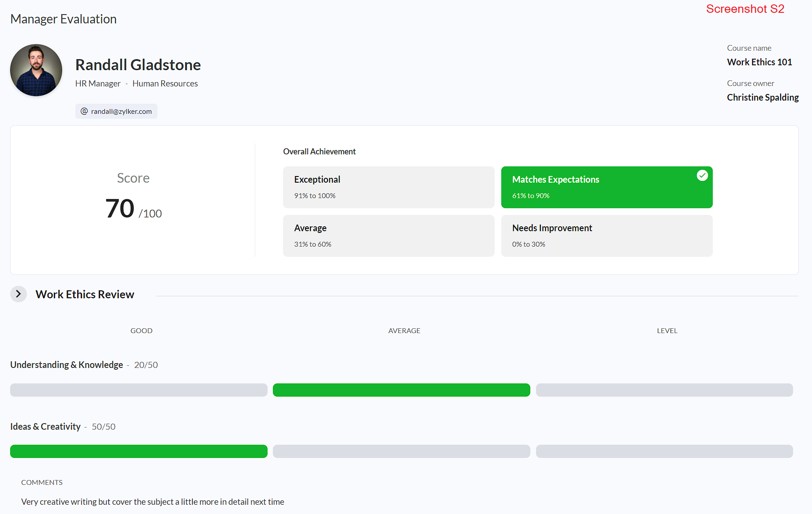Open Randall Gladstone's profile photo
Image resolution: width=812 pixels, height=514 pixels.
pyautogui.click(x=36, y=70)
